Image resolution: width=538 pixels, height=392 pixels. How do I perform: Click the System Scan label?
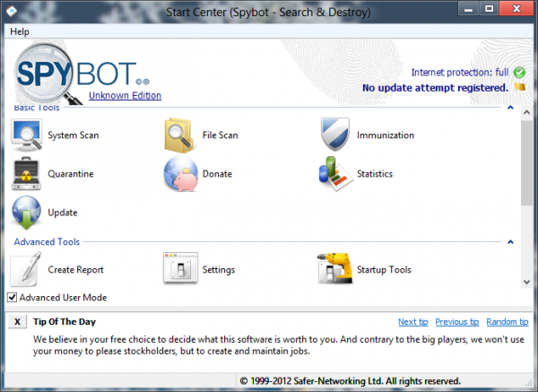(x=74, y=135)
